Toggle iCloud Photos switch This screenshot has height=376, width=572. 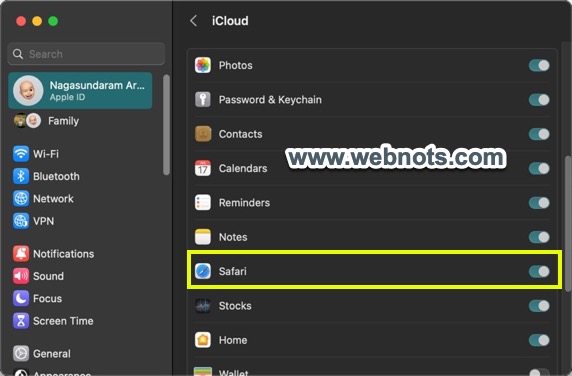[x=539, y=66]
